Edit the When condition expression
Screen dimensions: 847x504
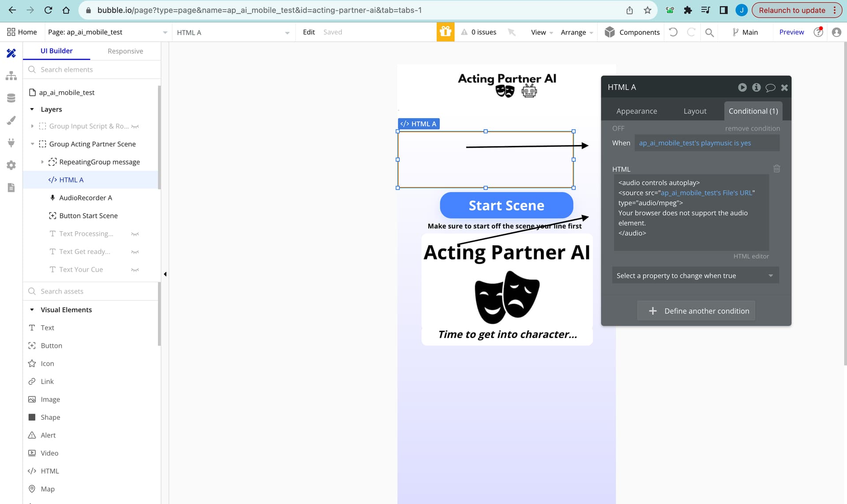707,143
